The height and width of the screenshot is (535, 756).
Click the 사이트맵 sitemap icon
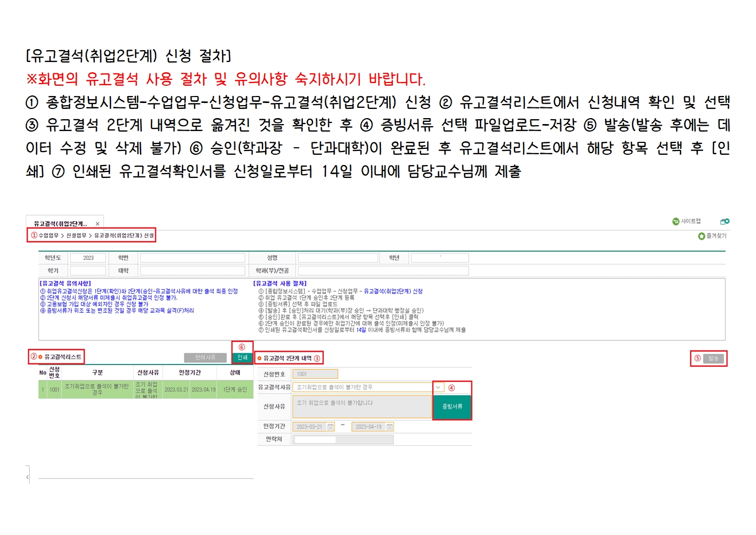pos(676,222)
